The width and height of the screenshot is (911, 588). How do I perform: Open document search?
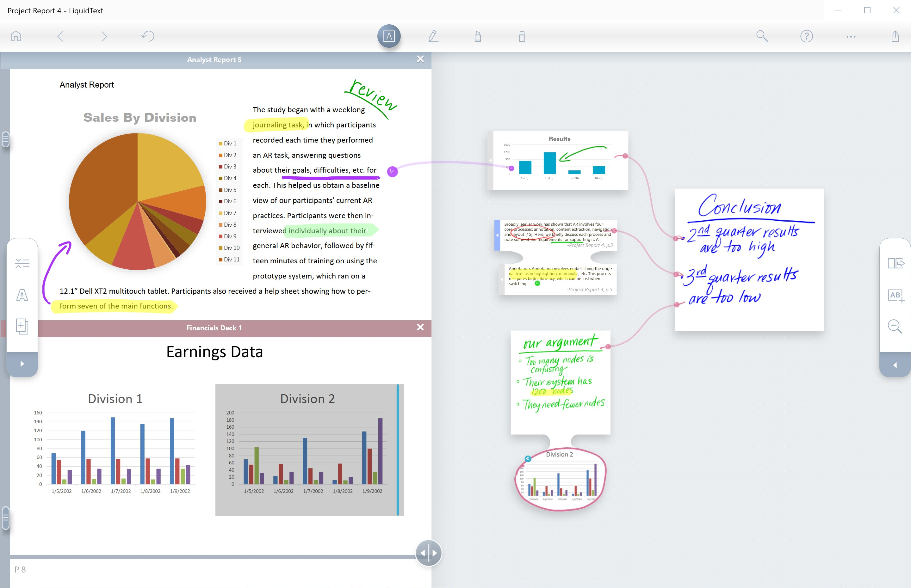click(762, 36)
